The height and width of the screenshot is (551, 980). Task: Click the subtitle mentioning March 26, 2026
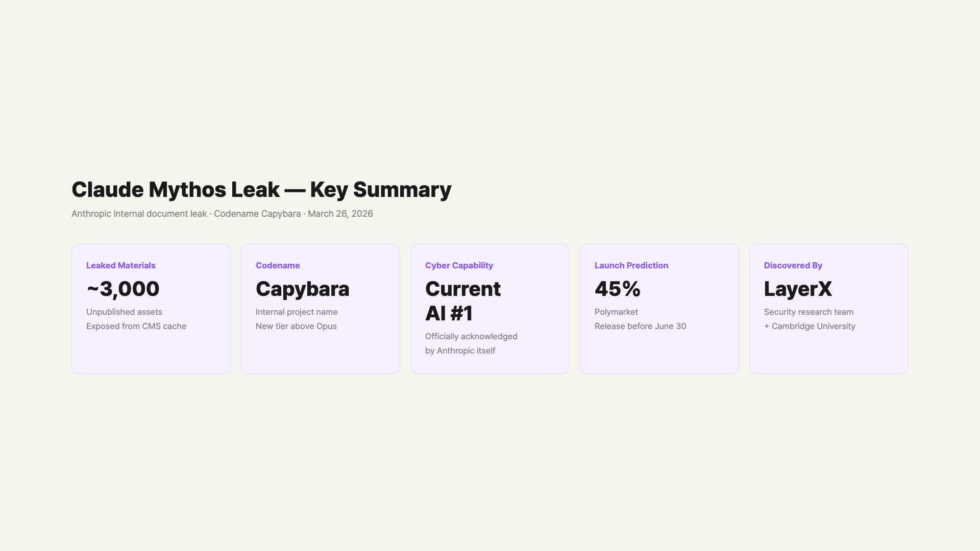point(222,214)
